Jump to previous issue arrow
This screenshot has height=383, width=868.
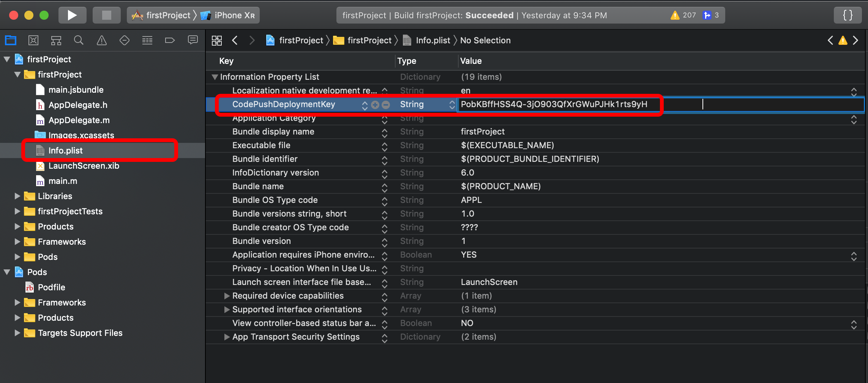(830, 40)
